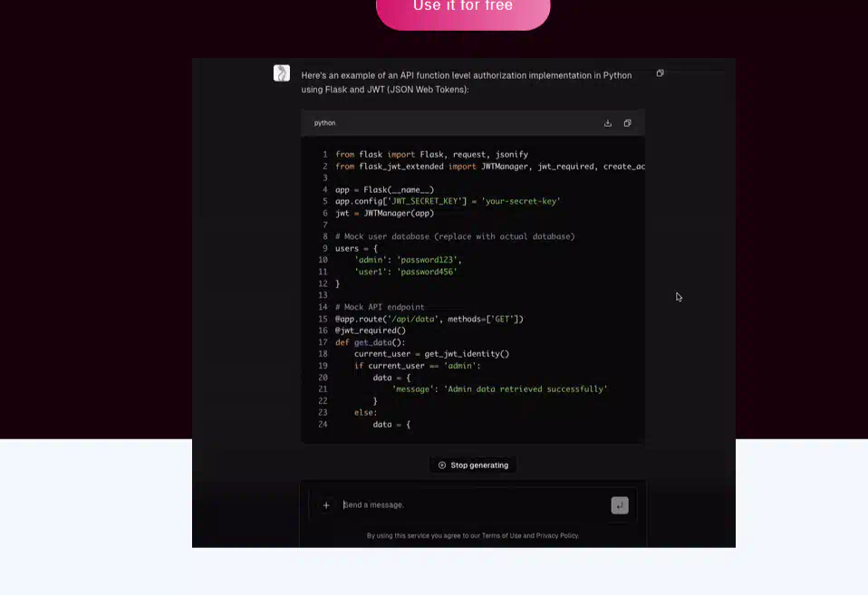Copy the Python code block

[627, 123]
